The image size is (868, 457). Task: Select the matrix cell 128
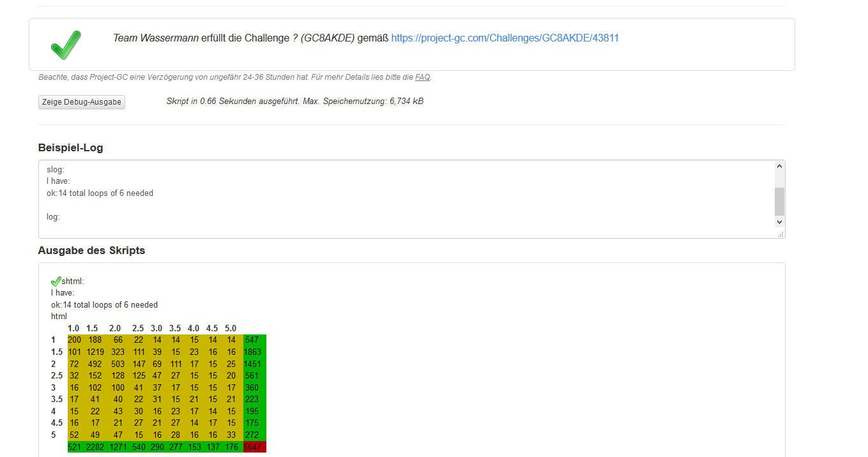click(x=118, y=376)
